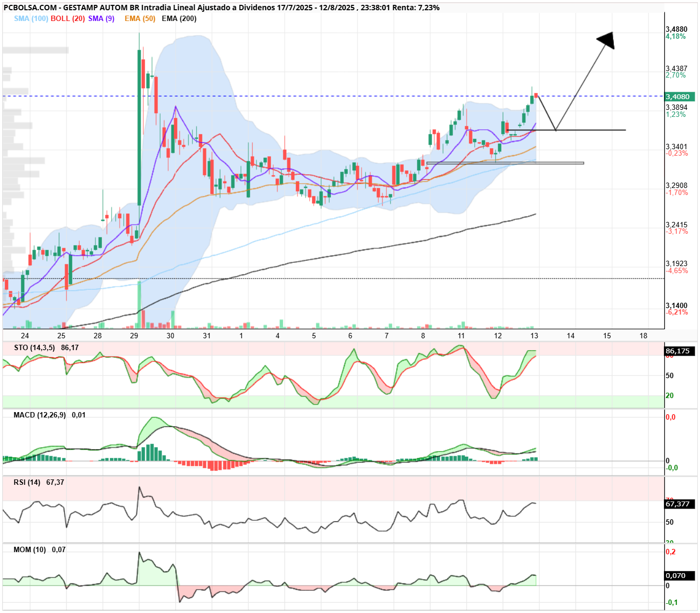Select the -0,23% percentage label

pyautogui.click(x=677, y=154)
